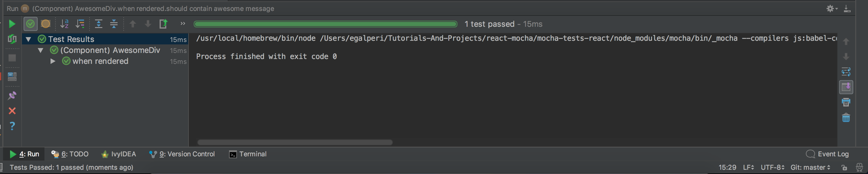Collapse all test tree nodes
Image resolution: width=868 pixels, height=174 pixels.
(x=114, y=24)
